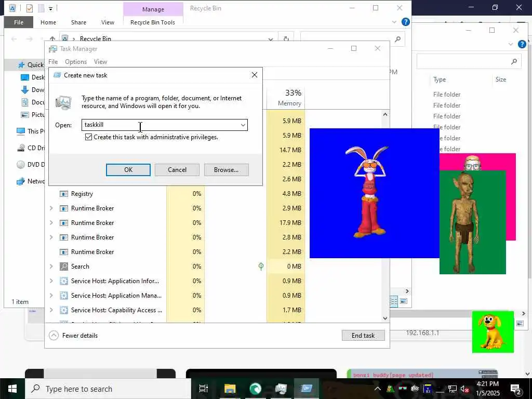This screenshot has width=532, height=399.
Task: Refresh the Recycle Bin address bar
Action: (x=286, y=38)
